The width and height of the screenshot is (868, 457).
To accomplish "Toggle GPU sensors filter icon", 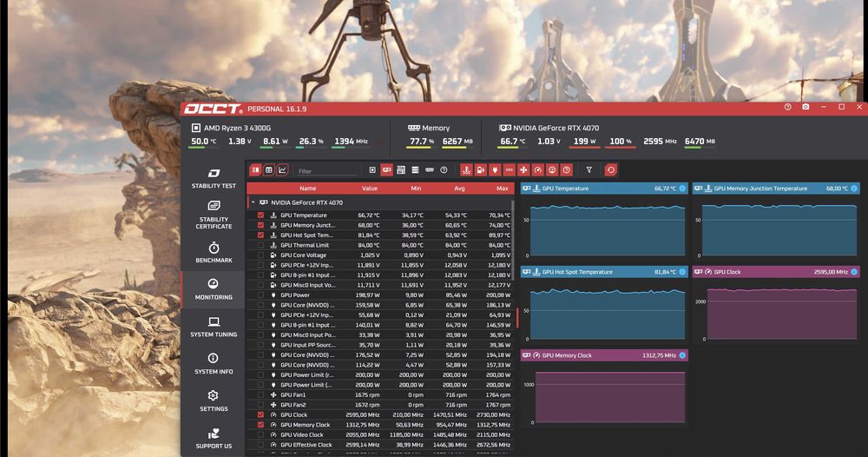I will (x=386, y=170).
